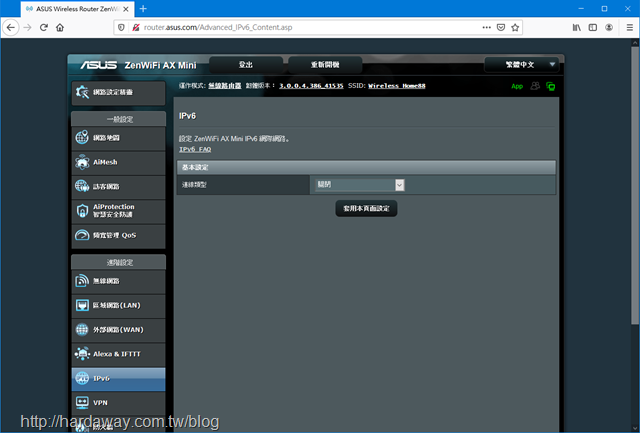This screenshot has height=433, width=640.
Task: Open the network setup wizard icon
Action: point(82,92)
